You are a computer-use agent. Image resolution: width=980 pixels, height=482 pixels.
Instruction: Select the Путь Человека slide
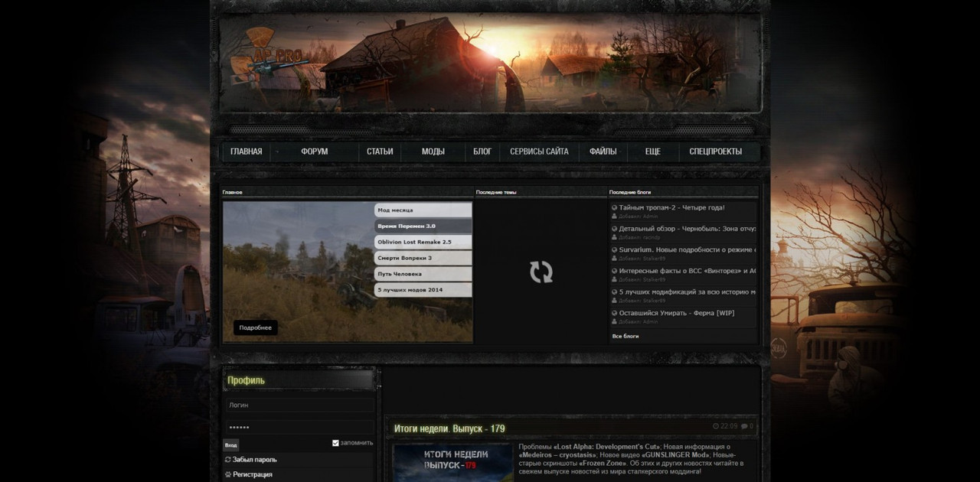point(423,274)
